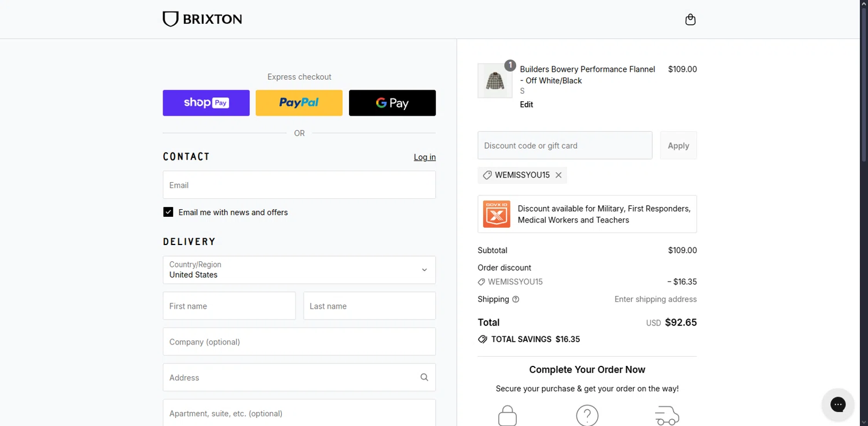The height and width of the screenshot is (426, 868).
Task: Click the flannel shirt product thumbnail
Action: pyautogui.click(x=495, y=81)
